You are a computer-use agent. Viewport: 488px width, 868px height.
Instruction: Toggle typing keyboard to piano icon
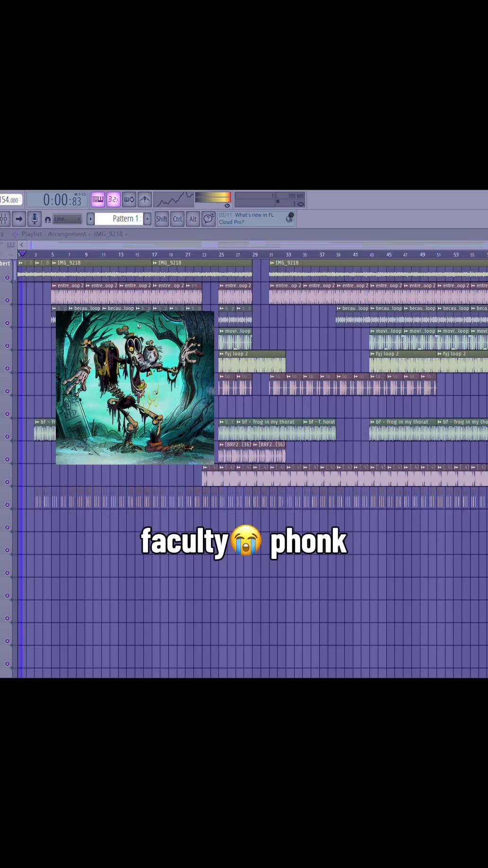(98, 199)
